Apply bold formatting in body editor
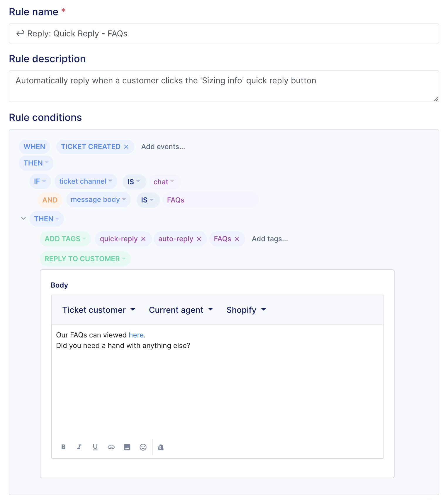The height and width of the screenshot is (500, 448). click(x=63, y=447)
